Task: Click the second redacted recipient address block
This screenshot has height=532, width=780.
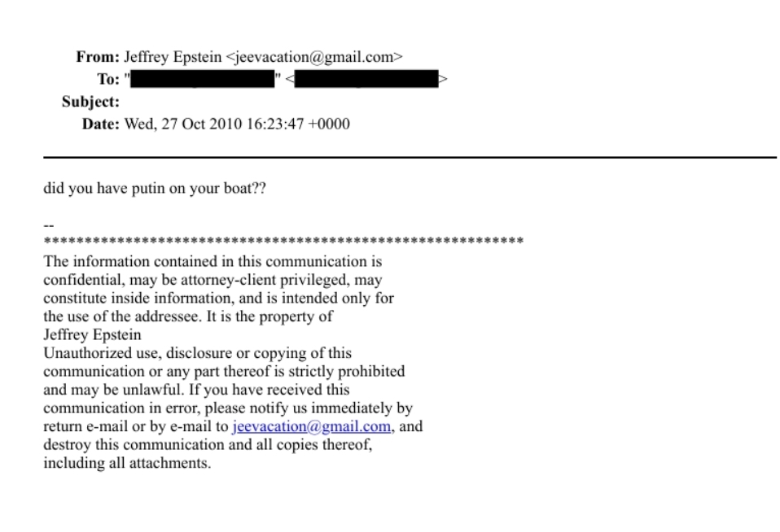Action: pyautogui.click(x=366, y=79)
